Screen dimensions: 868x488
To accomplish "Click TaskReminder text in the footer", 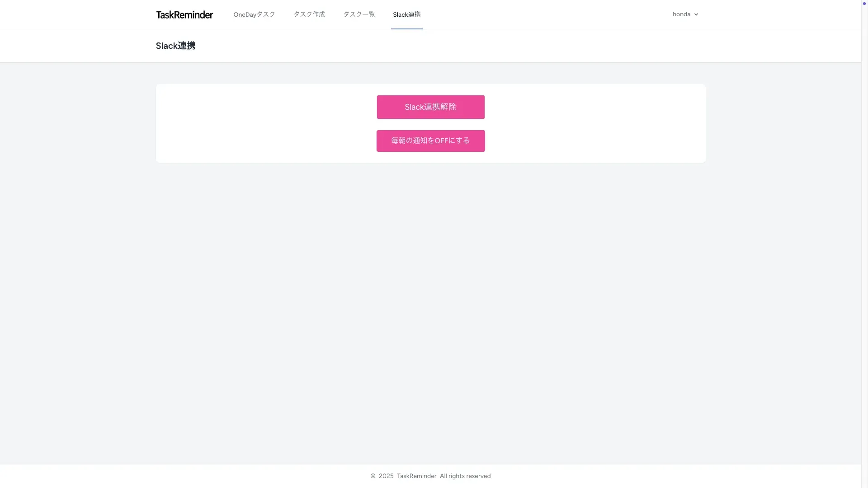I will pos(416,476).
